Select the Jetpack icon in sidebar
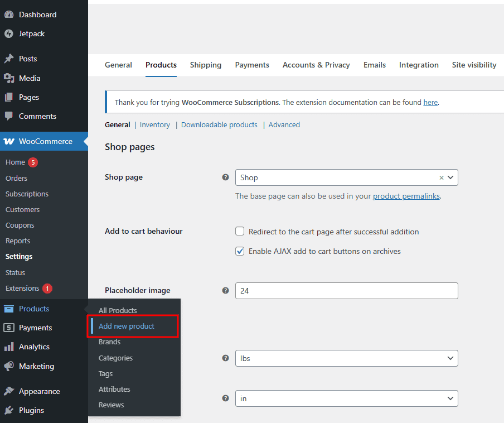 click(10, 33)
